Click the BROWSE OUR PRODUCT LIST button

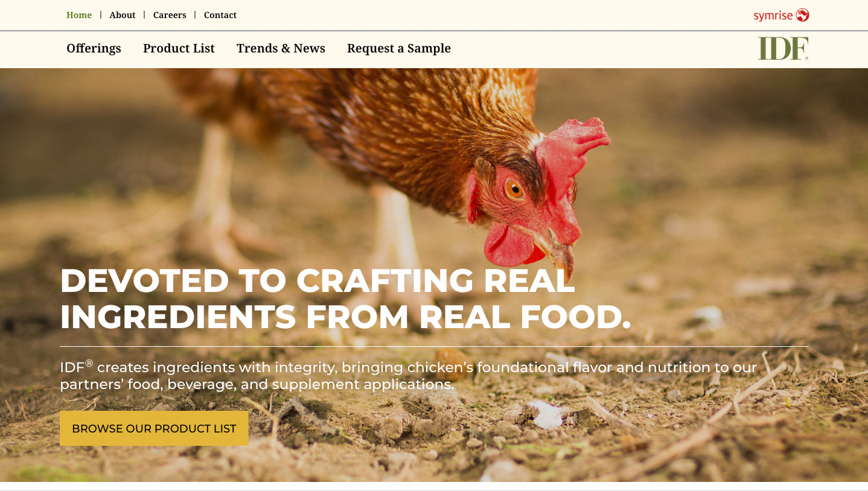click(154, 428)
